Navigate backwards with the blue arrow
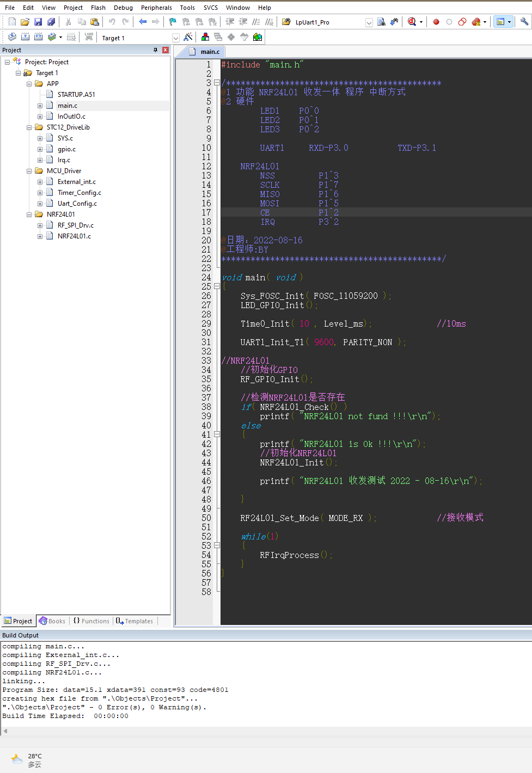This screenshot has width=532, height=773. click(x=143, y=22)
